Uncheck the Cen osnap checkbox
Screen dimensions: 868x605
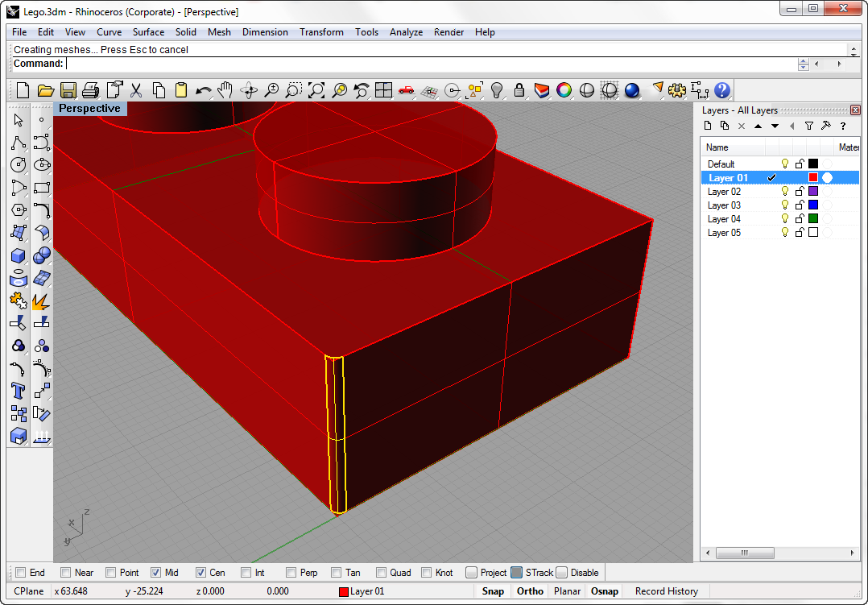coord(201,572)
